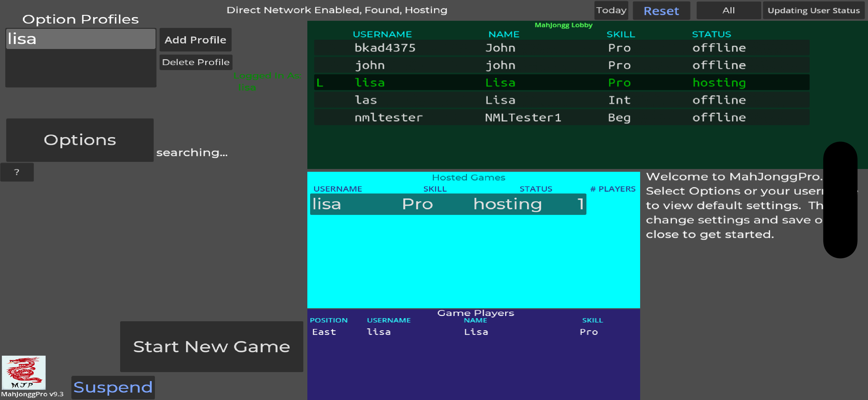Select the lisa option profile

pyautogui.click(x=81, y=39)
